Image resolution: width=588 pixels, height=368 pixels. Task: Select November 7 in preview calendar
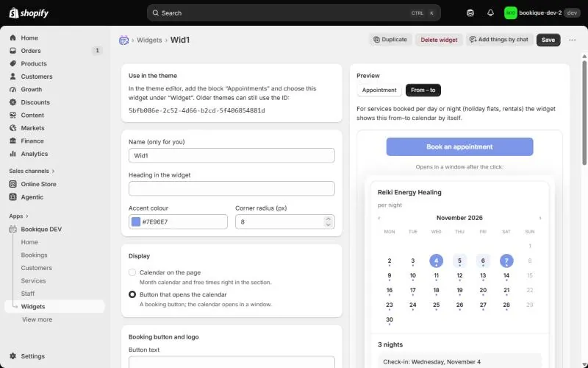point(506,261)
